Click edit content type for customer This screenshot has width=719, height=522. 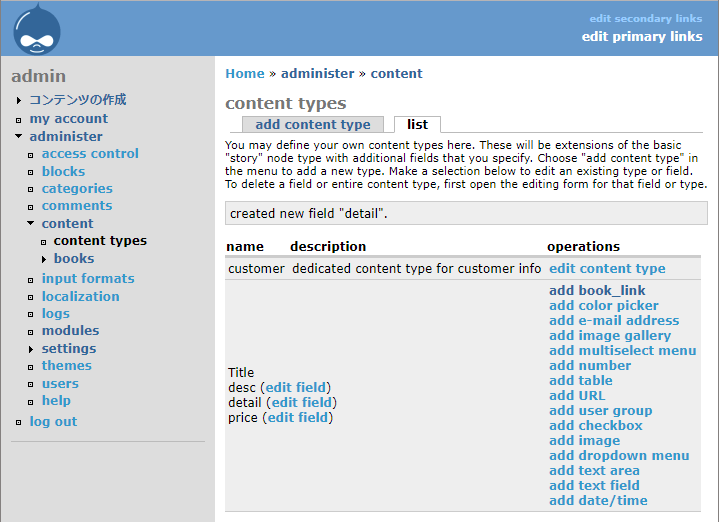606,268
